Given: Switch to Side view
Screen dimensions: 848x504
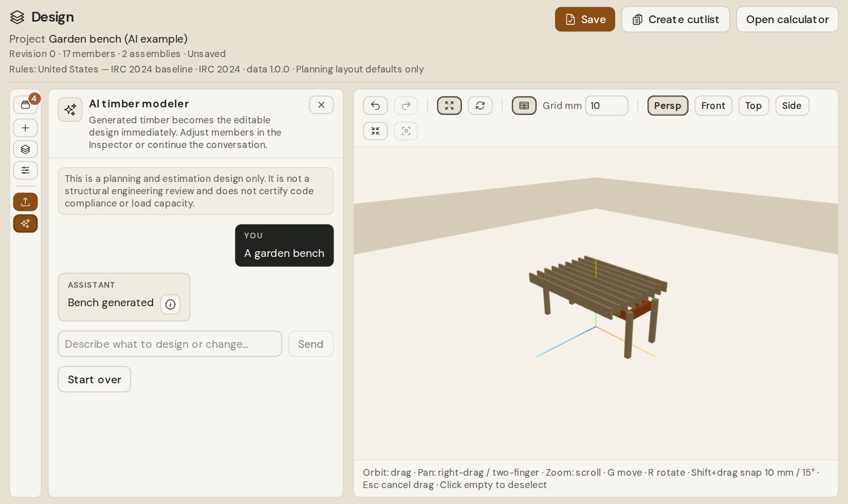Looking at the screenshot, I should point(791,105).
